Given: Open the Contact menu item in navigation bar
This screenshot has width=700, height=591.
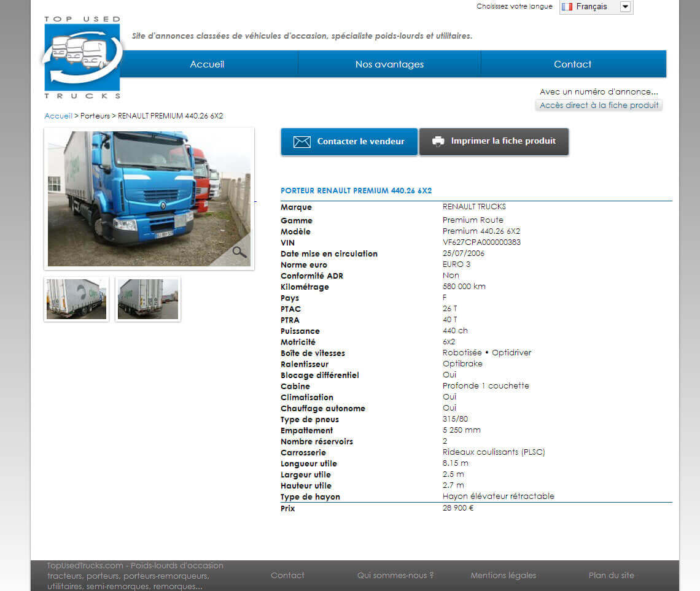Looking at the screenshot, I should [x=573, y=64].
